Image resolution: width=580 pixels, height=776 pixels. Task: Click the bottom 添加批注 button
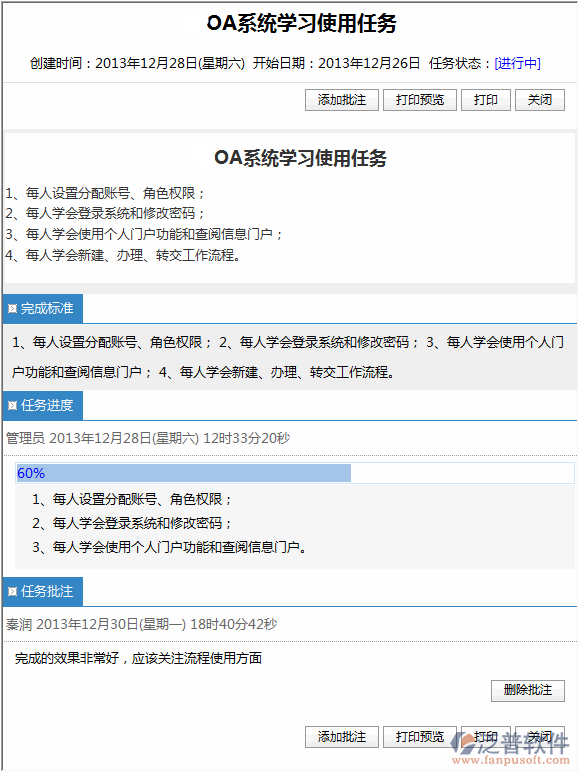pyautogui.click(x=342, y=737)
